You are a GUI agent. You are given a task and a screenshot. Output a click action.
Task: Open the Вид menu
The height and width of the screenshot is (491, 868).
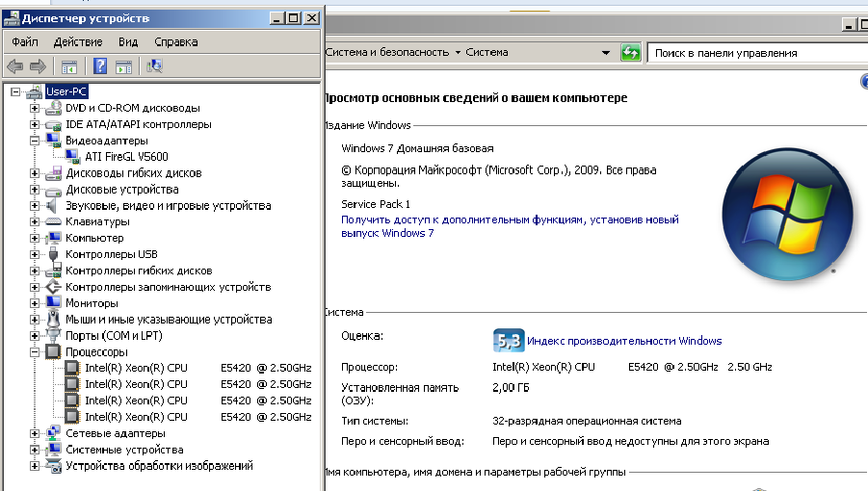[128, 42]
